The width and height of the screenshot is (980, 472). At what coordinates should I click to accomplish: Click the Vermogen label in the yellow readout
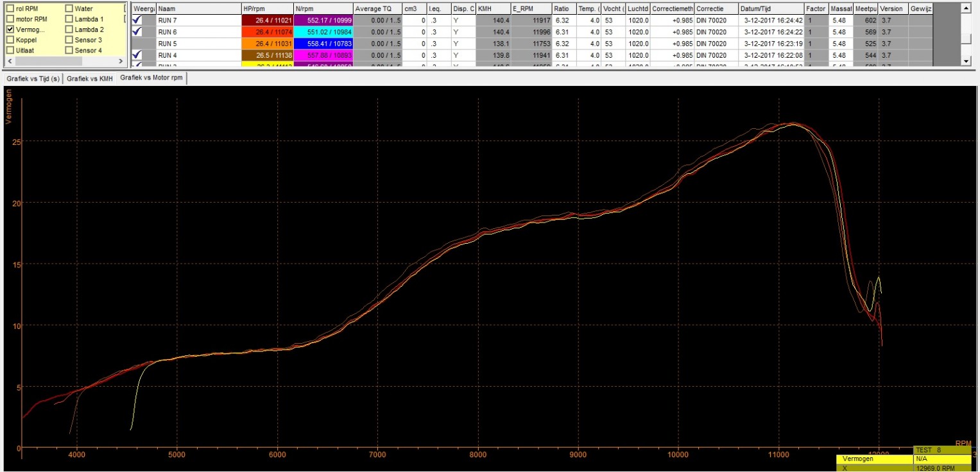click(858, 459)
